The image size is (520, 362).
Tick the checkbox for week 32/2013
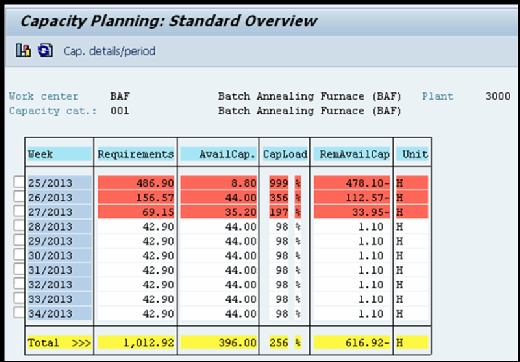point(19,284)
